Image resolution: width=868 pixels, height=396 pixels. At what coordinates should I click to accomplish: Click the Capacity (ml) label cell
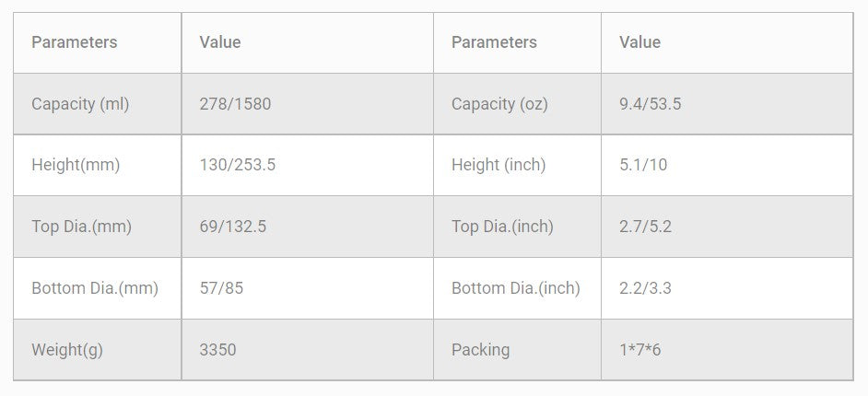pyautogui.click(x=80, y=104)
